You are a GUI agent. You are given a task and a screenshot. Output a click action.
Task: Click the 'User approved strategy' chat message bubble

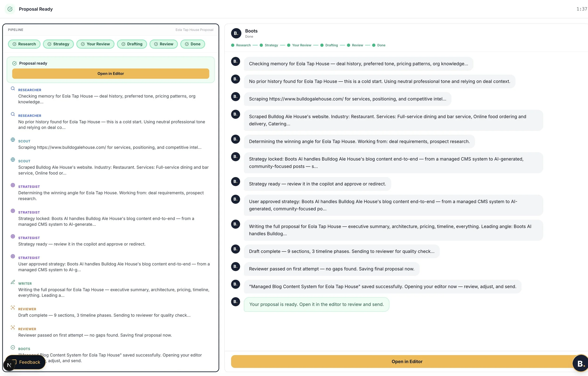tap(393, 205)
